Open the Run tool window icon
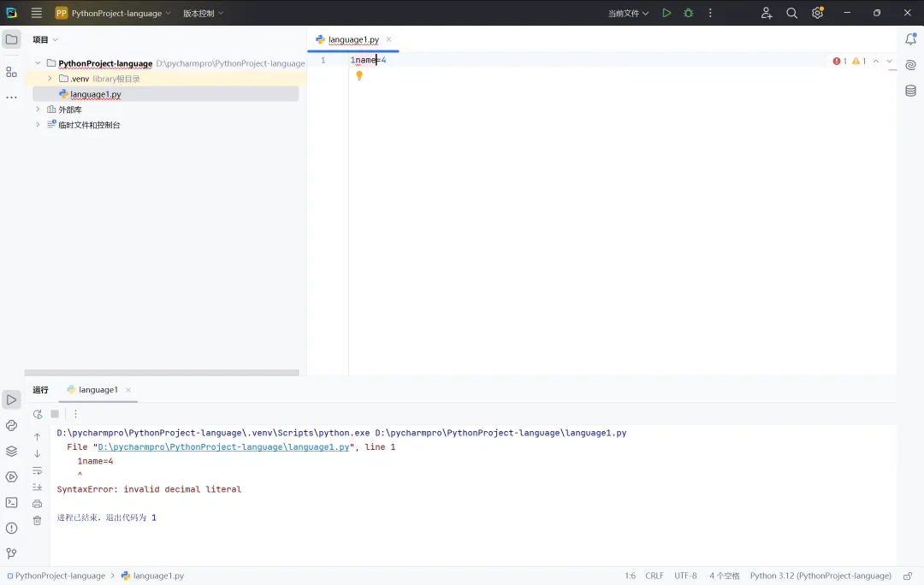 pos(11,400)
